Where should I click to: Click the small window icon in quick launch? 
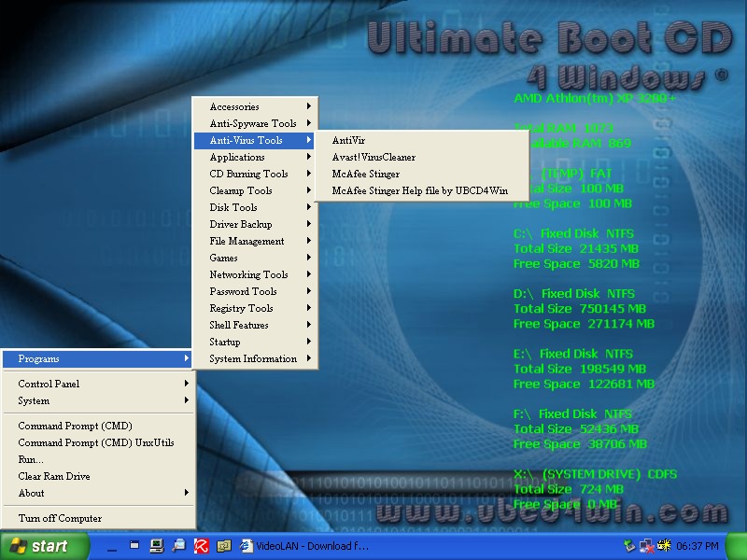click(x=134, y=546)
